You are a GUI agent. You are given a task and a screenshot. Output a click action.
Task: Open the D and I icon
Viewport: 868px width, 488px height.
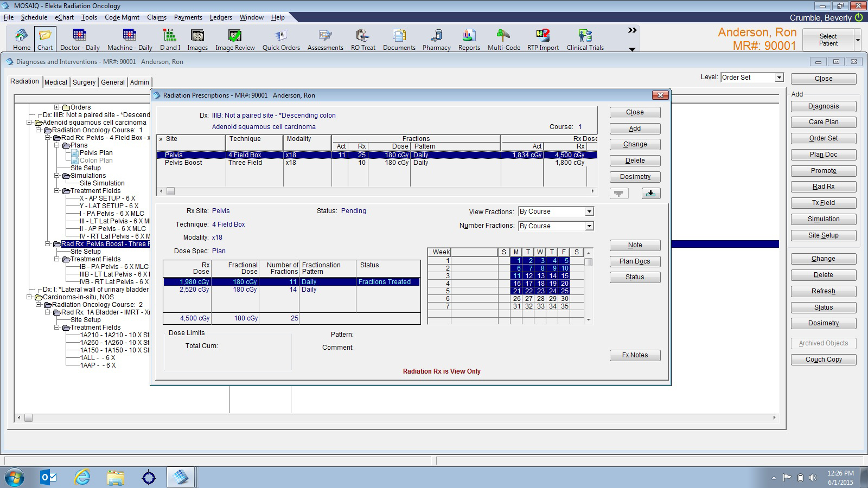click(170, 40)
